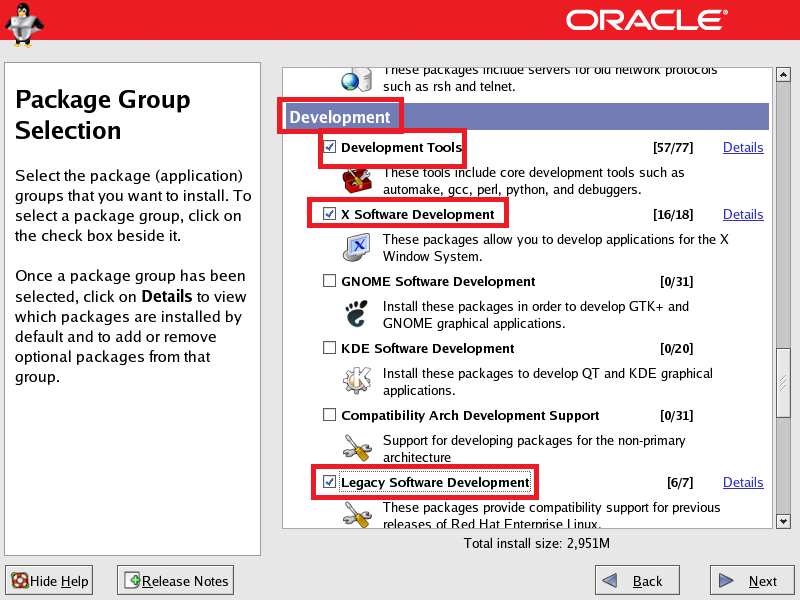Click the ORACLE logo in the banner

pyautogui.click(x=646, y=20)
